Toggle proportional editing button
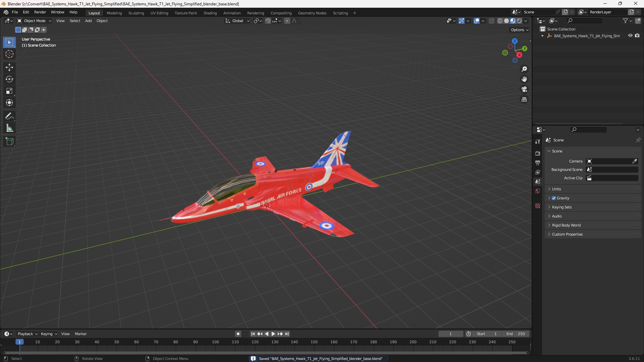The width and height of the screenshot is (644, 362). point(287,21)
